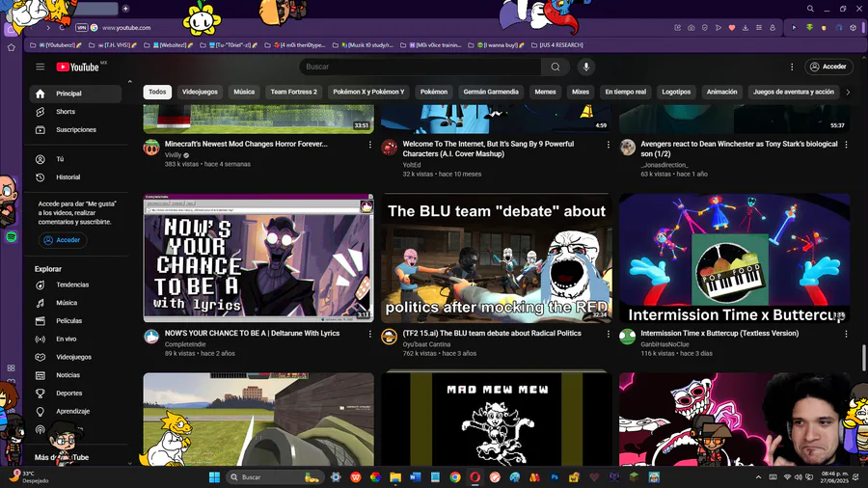Open Tendencias under Explorar
The image size is (868, 488).
[x=75, y=285]
